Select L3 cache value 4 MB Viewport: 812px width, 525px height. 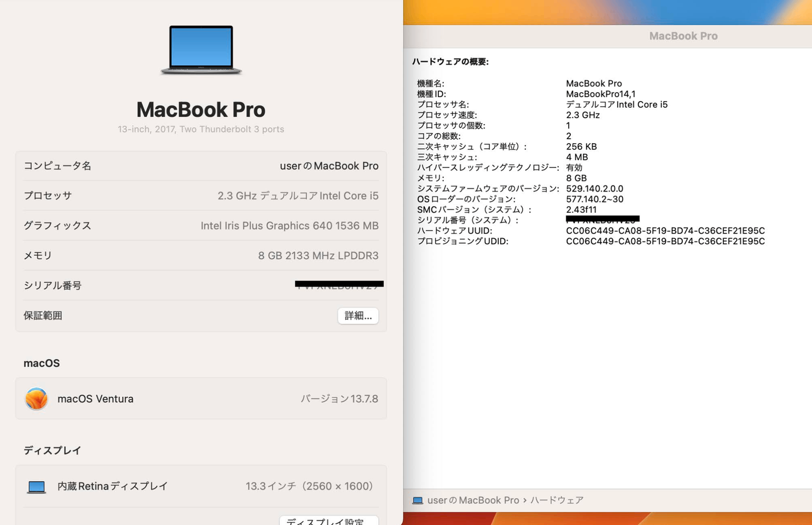577,157
